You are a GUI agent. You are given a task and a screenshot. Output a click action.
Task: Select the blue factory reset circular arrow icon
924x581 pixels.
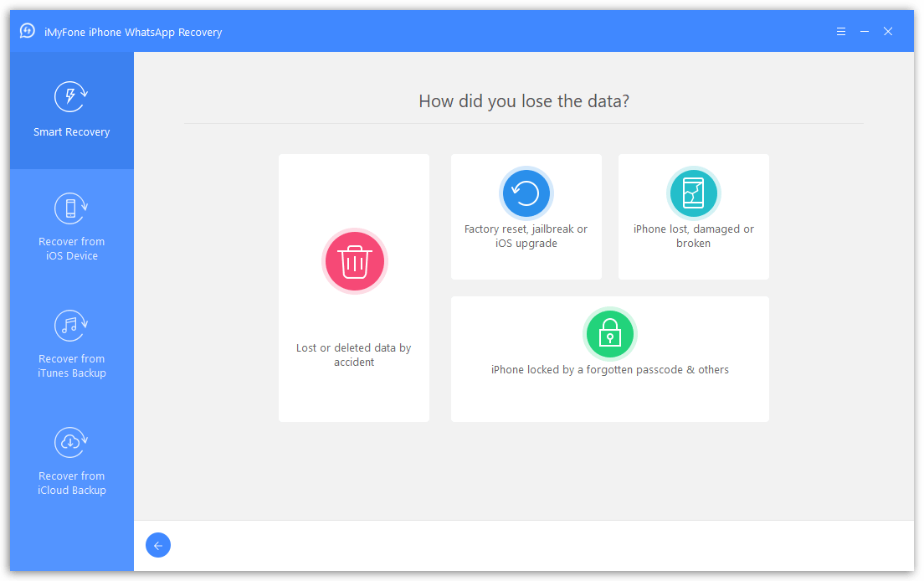click(526, 193)
